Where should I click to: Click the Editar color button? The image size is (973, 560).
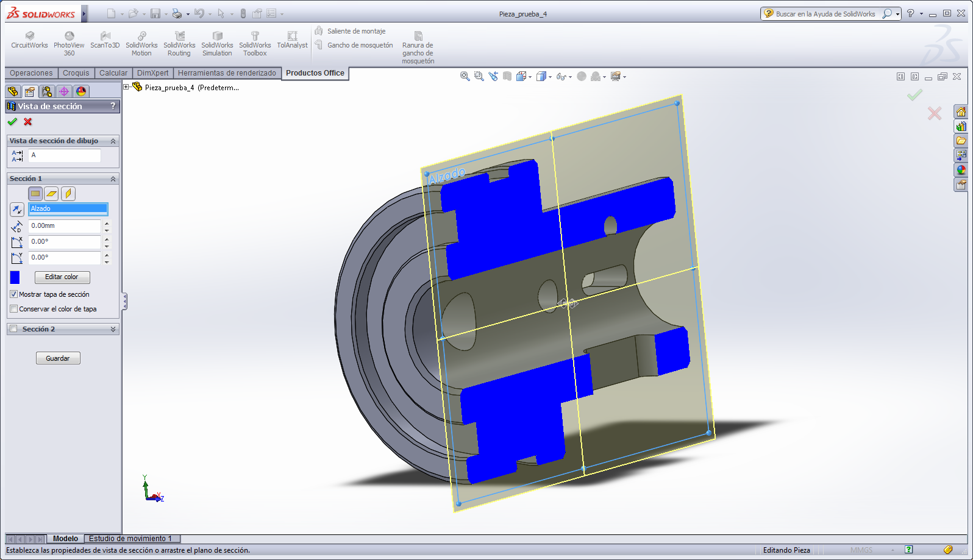[62, 277]
